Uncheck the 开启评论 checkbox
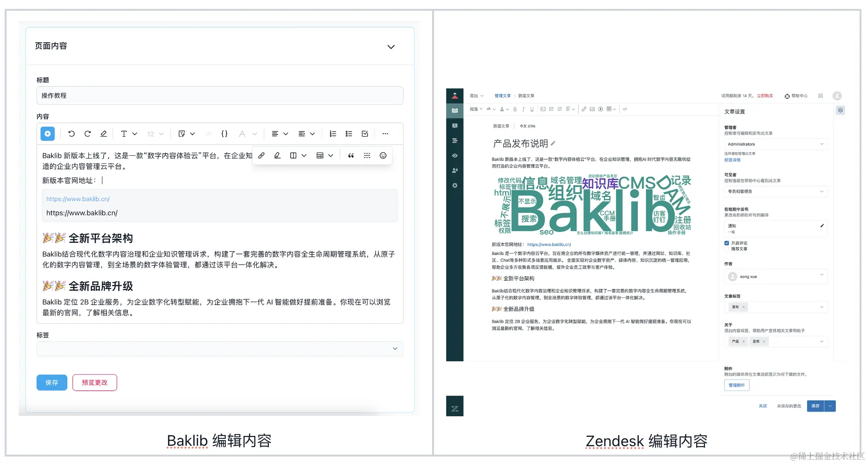 [727, 243]
